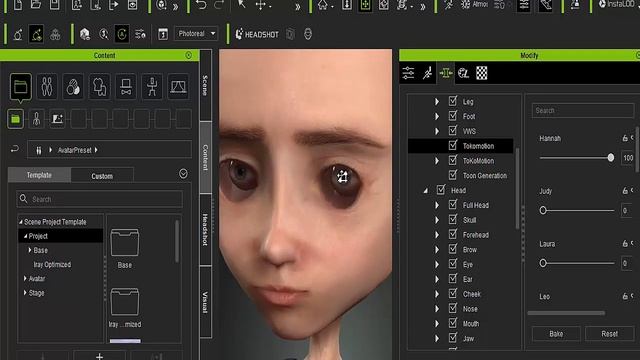Click the circled down-arrow beside Custom tab

click(183, 174)
